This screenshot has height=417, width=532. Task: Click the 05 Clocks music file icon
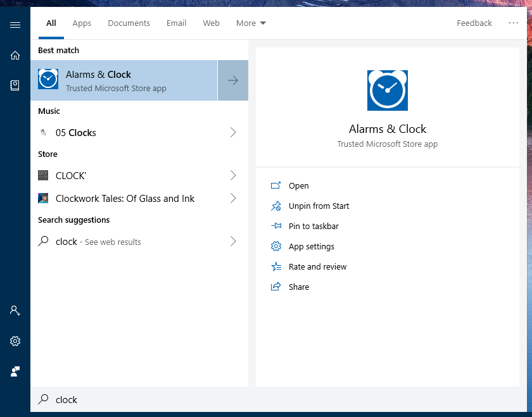coord(43,132)
